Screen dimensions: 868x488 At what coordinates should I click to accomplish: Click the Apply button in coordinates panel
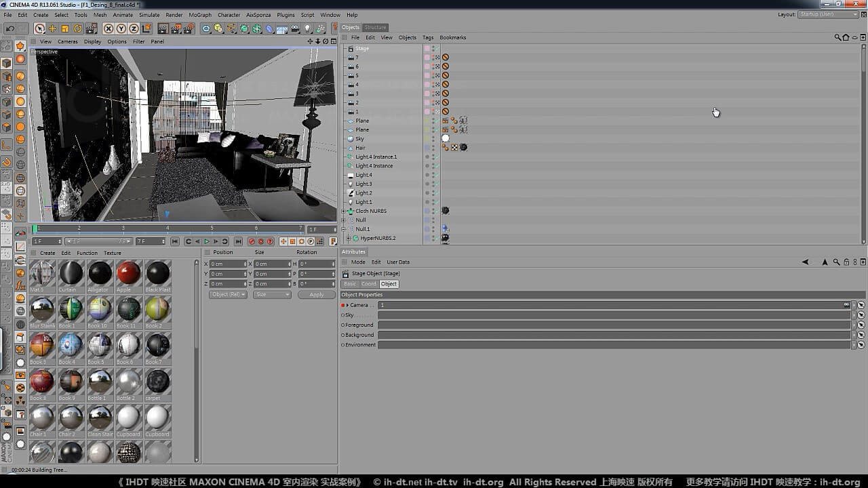[316, 295]
